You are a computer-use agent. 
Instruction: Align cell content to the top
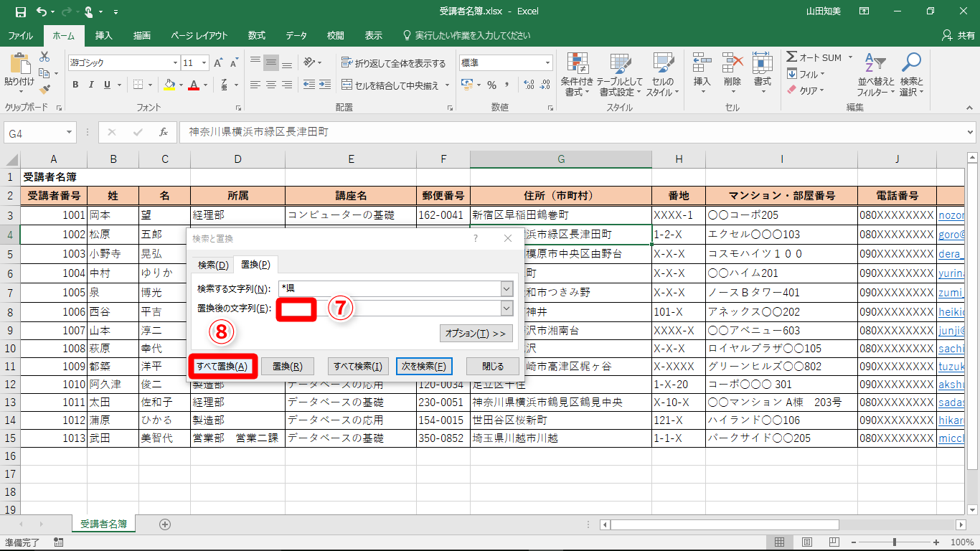pyautogui.click(x=255, y=62)
